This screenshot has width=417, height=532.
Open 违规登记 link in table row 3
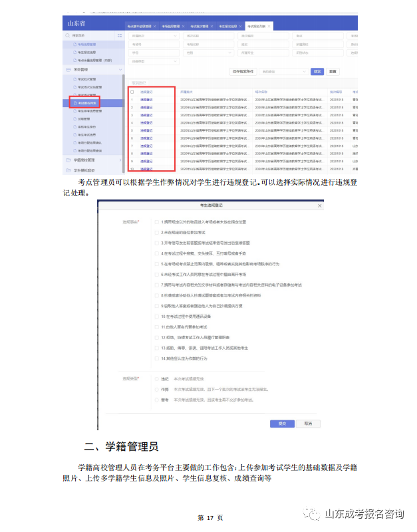146,115
